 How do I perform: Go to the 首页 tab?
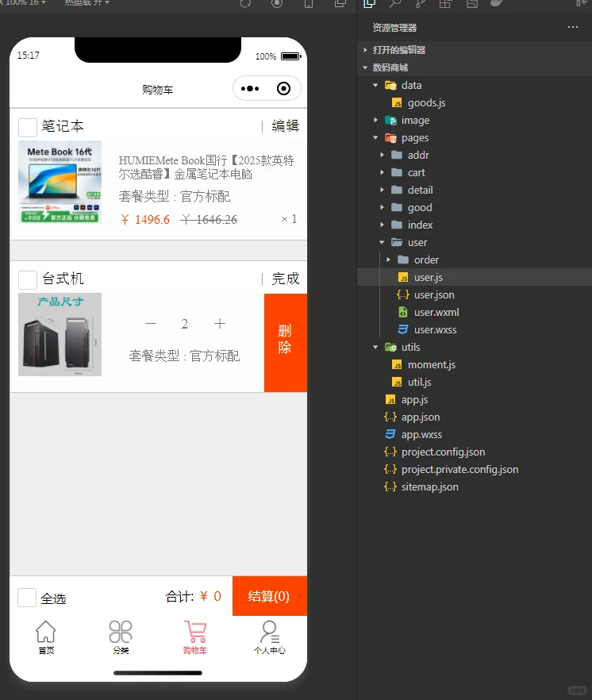pos(46,637)
